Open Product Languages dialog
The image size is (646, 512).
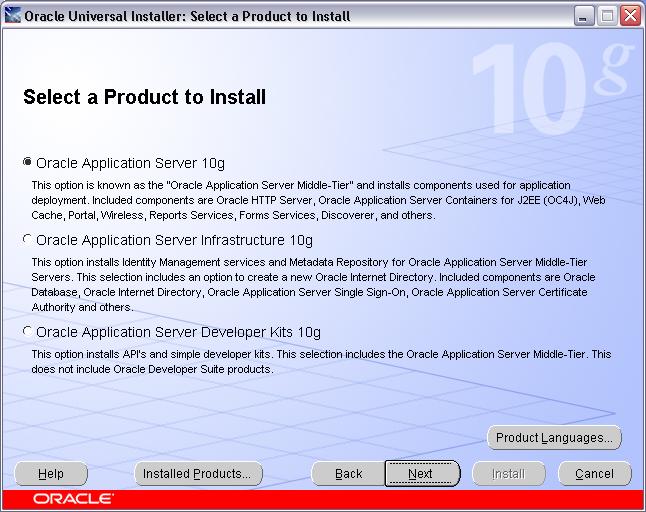pos(554,438)
